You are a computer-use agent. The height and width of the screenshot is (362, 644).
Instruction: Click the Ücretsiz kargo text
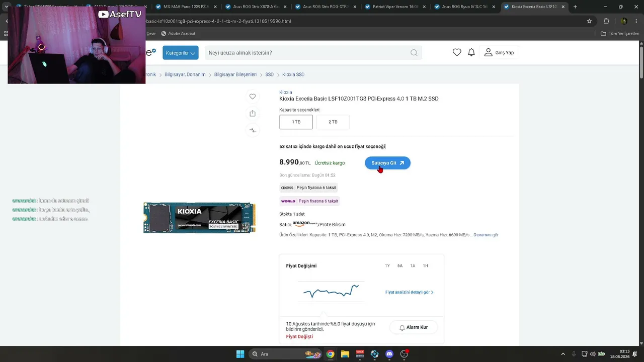click(x=330, y=163)
